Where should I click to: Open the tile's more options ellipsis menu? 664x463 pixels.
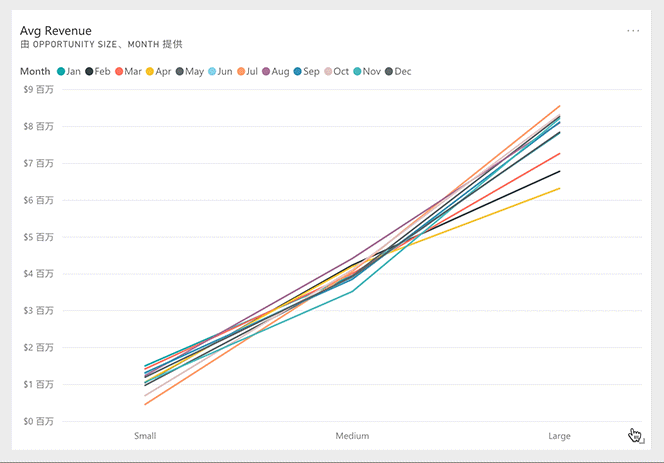[633, 31]
